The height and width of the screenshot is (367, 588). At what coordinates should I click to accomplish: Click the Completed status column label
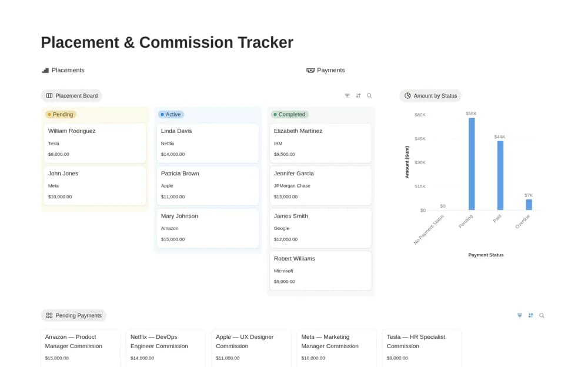pyautogui.click(x=289, y=115)
